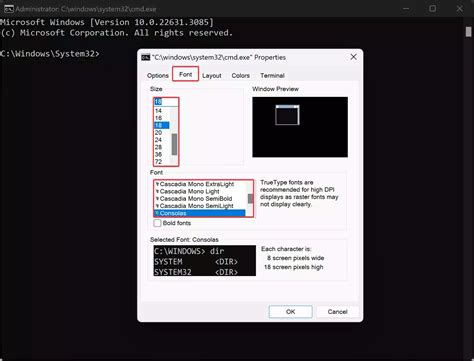
Task: Enable the Bold fonts checkbox
Action: click(157, 223)
